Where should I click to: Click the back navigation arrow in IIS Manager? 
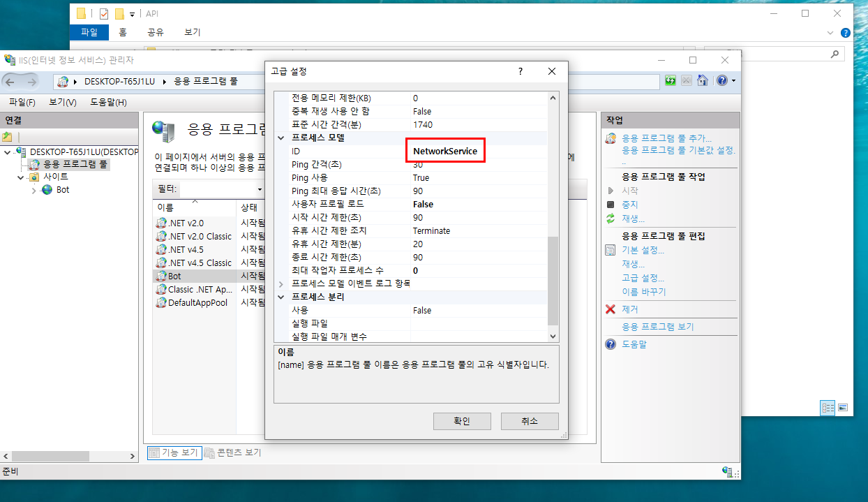coord(13,82)
